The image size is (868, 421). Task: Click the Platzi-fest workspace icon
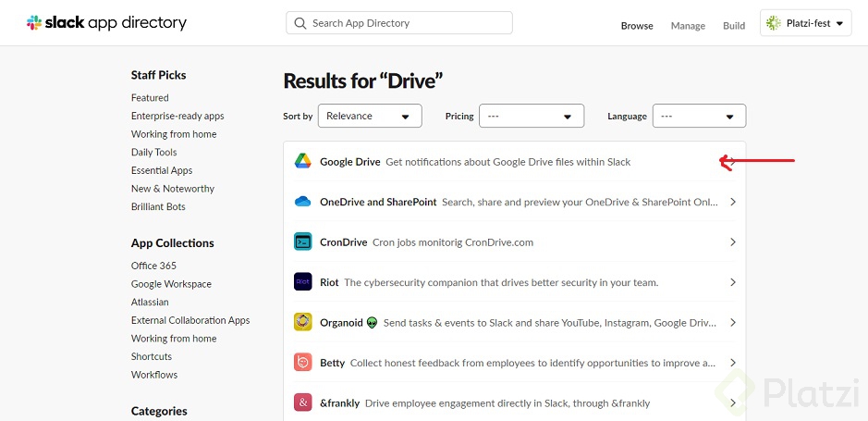click(x=774, y=23)
